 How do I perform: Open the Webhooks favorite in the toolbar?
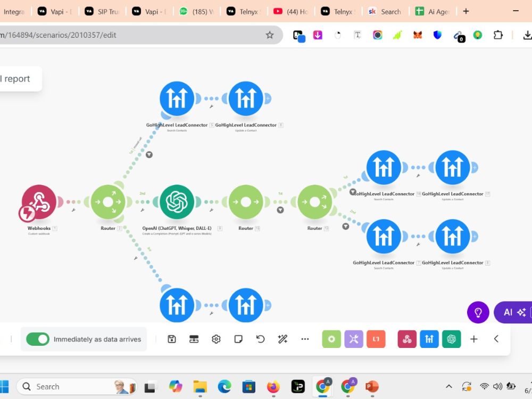pyautogui.click(x=407, y=339)
